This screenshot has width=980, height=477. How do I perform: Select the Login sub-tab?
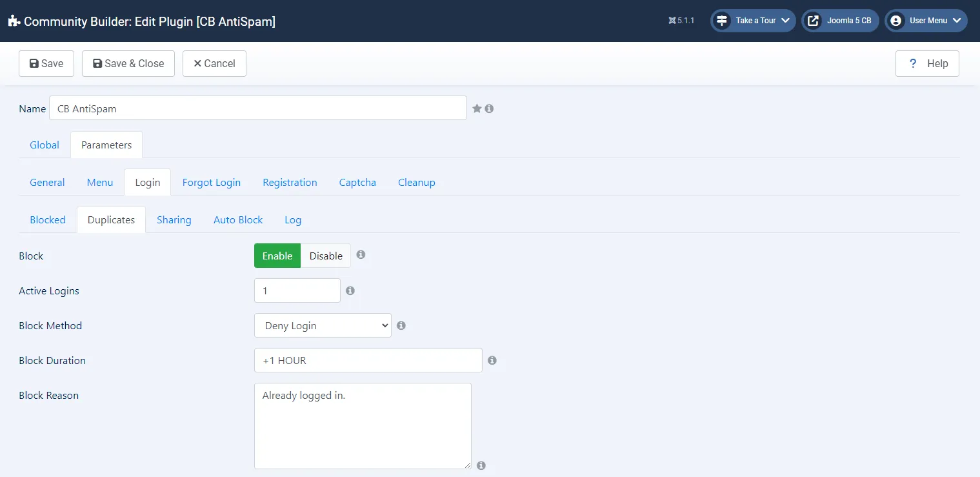(147, 182)
